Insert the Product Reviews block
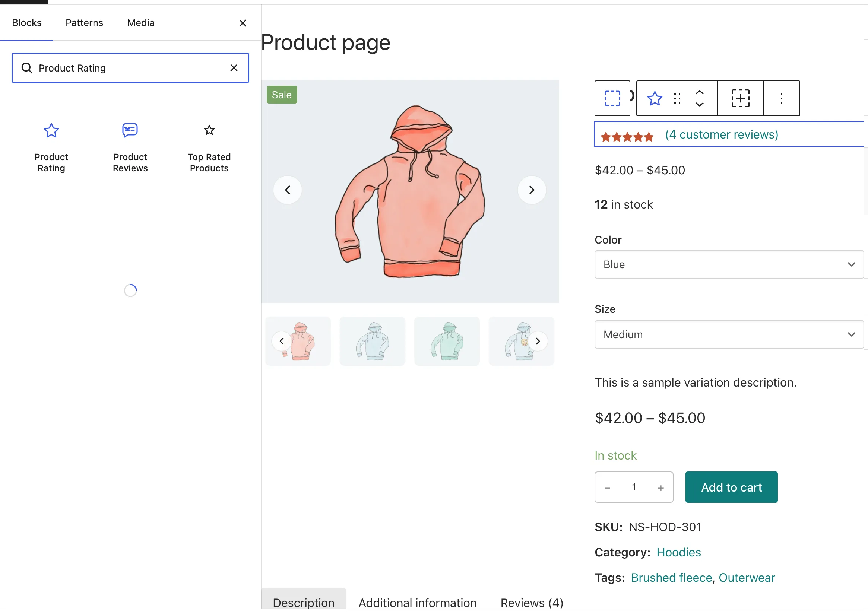Image resolution: width=868 pixels, height=613 pixels. pos(130,148)
